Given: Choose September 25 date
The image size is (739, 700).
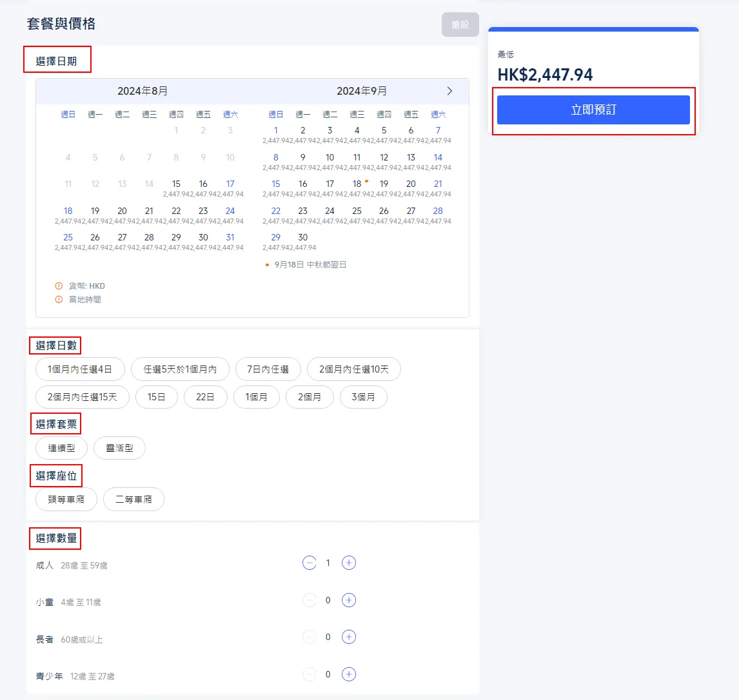Looking at the screenshot, I should pos(357,215).
